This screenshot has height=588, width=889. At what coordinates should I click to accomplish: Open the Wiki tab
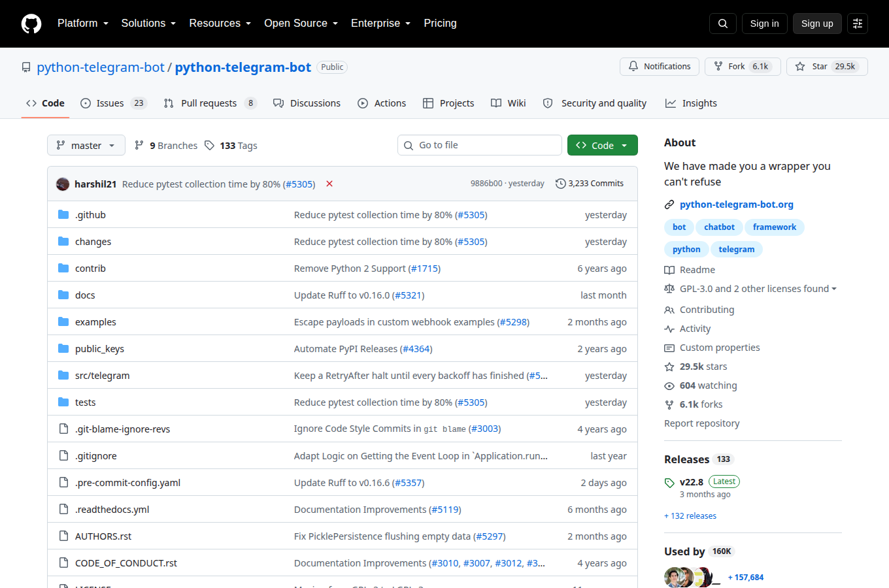click(509, 103)
